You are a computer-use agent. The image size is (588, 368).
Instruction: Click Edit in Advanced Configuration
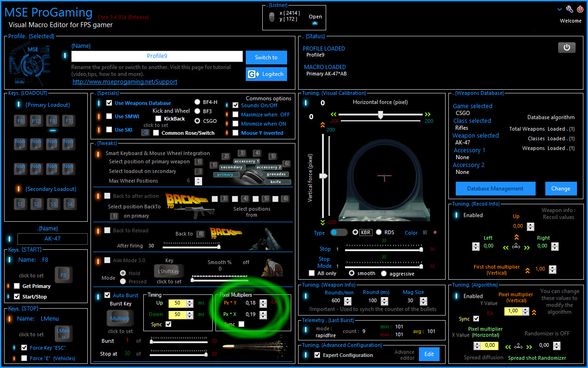[x=429, y=354]
